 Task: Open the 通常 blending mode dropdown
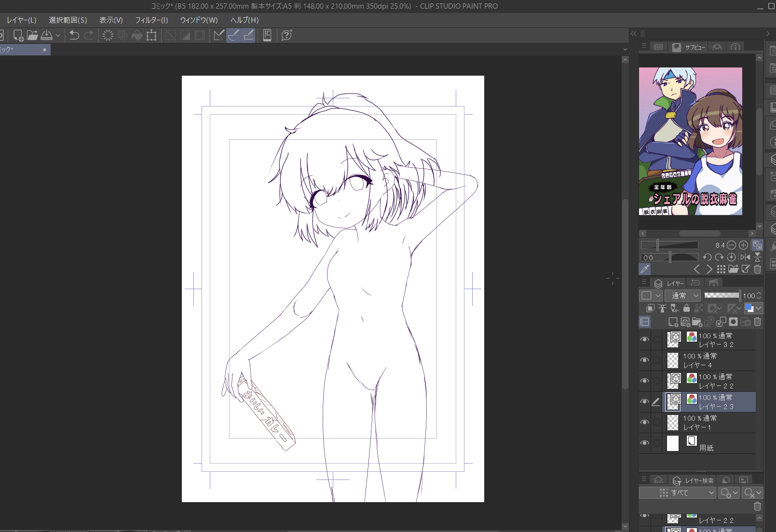(x=682, y=295)
